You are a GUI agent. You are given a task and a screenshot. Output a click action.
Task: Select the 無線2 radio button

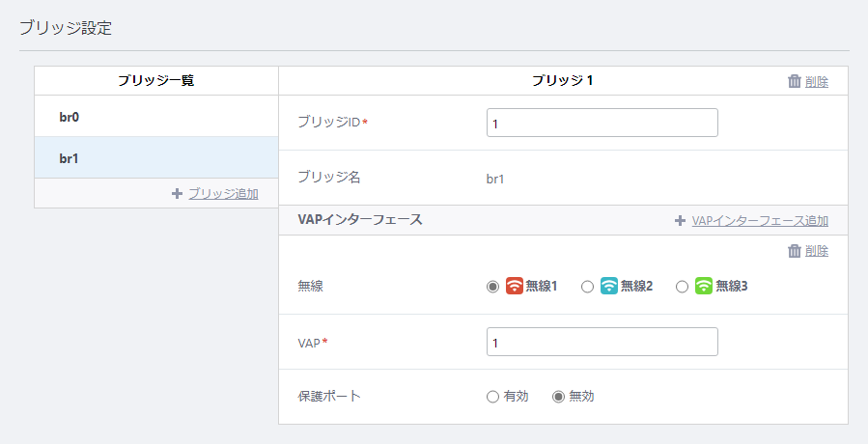[587, 287]
